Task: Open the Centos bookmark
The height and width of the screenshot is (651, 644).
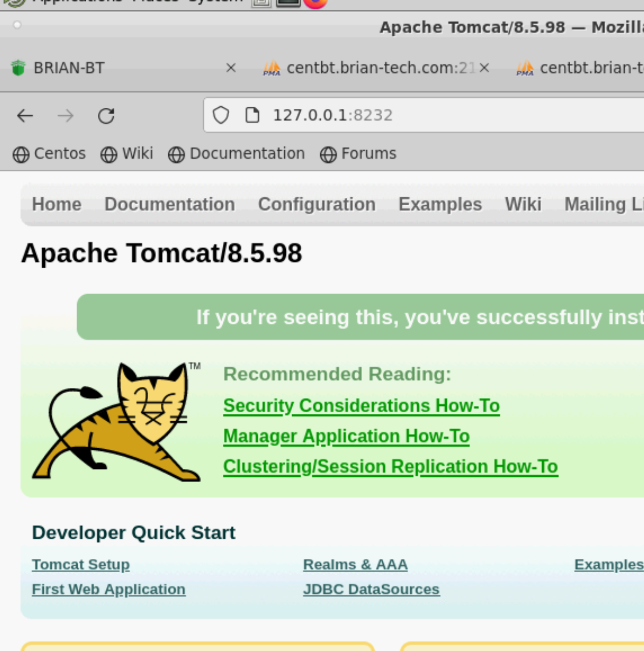Action: pyautogui.click(x=49, y=154)
